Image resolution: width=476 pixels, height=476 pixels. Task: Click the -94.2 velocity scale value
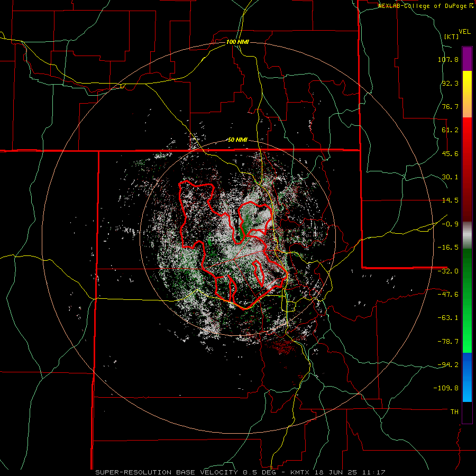pos(448,364)
